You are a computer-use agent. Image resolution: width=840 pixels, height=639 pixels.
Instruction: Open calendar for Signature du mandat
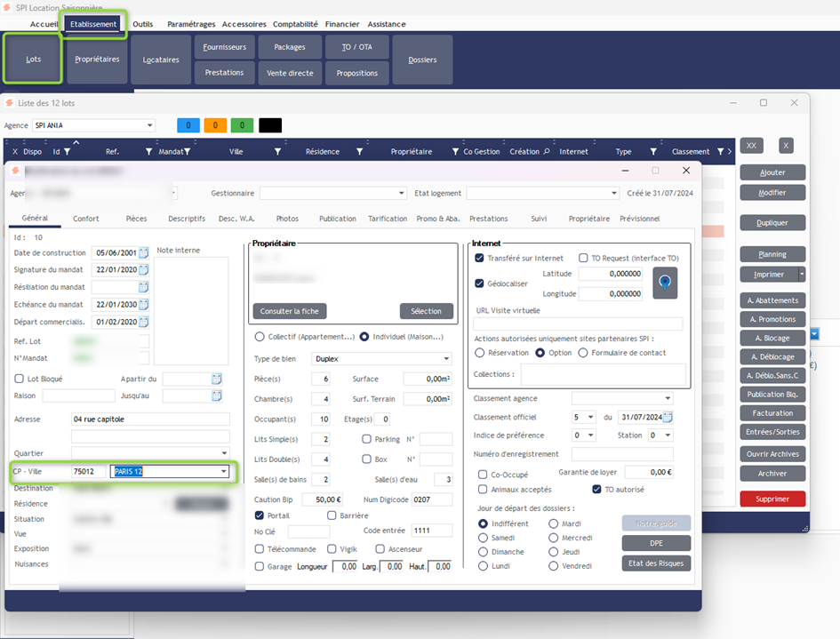coord(143,270)
